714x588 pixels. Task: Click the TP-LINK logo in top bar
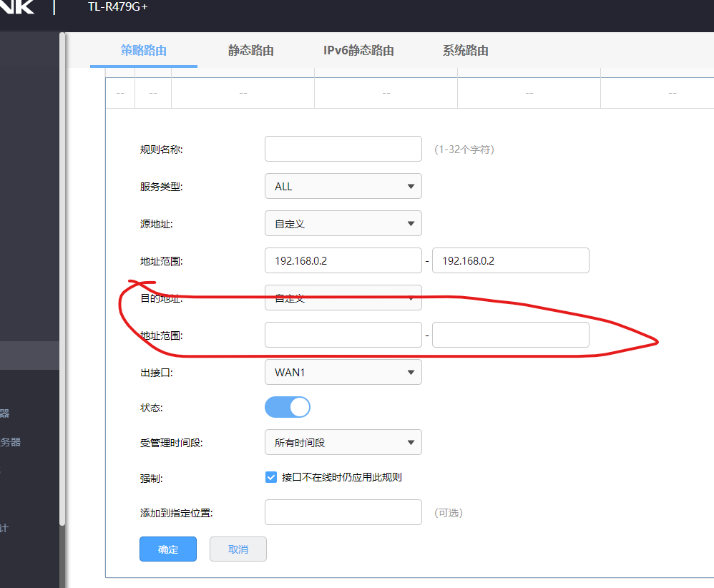[18, 9]
